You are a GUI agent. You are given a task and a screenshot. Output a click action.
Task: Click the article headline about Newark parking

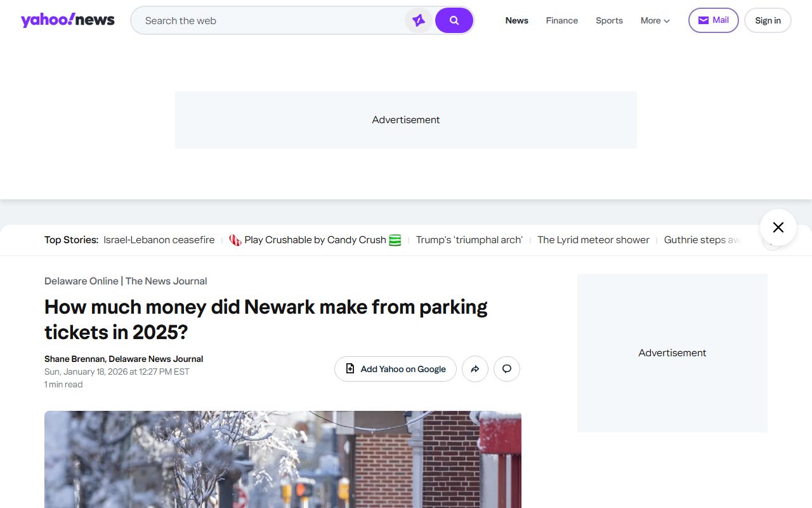tap(266, 319)
